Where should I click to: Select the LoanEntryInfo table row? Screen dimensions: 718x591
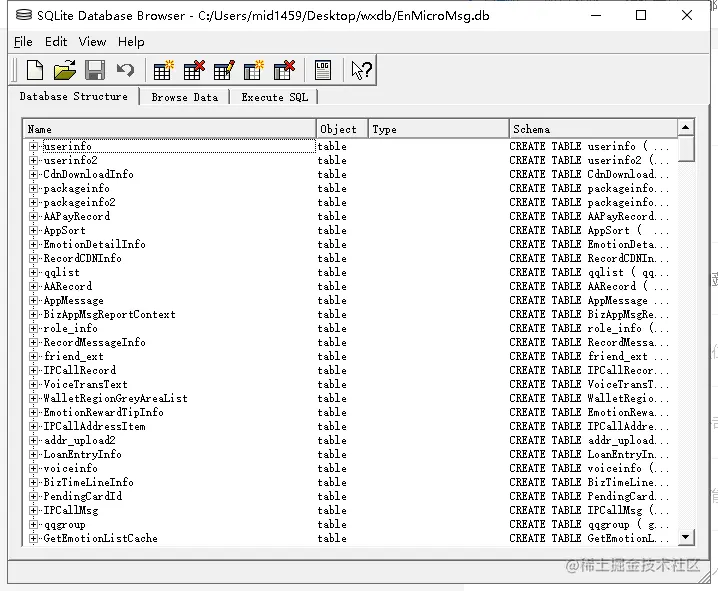350,454
